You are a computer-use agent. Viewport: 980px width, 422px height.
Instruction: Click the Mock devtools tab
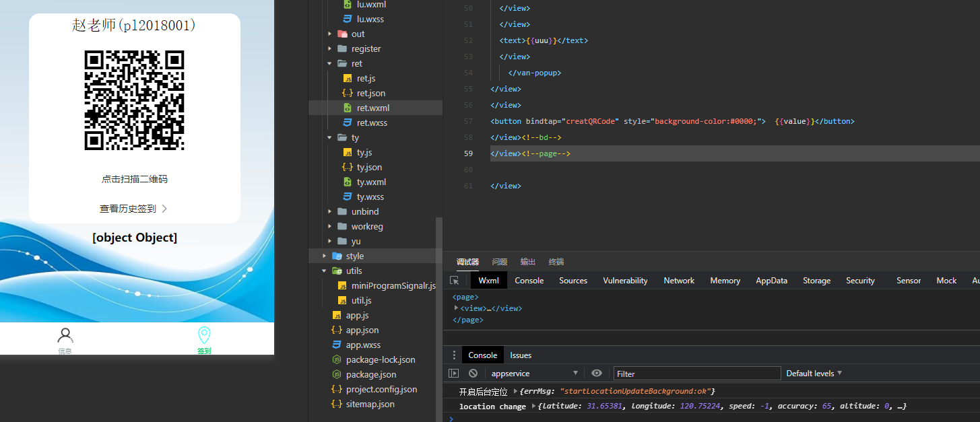[946, 281]
